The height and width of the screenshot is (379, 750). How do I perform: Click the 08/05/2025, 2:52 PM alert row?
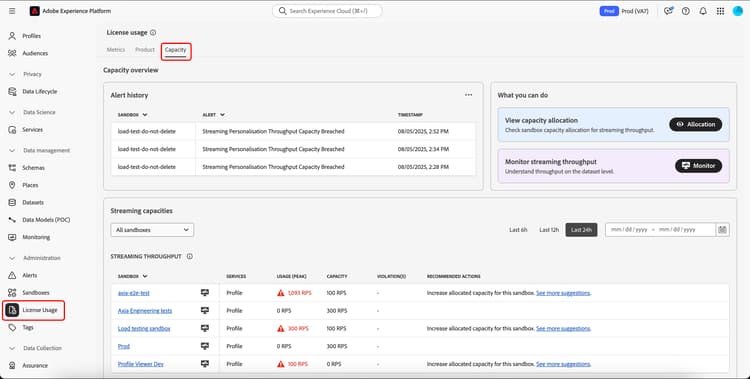point(294,131)
